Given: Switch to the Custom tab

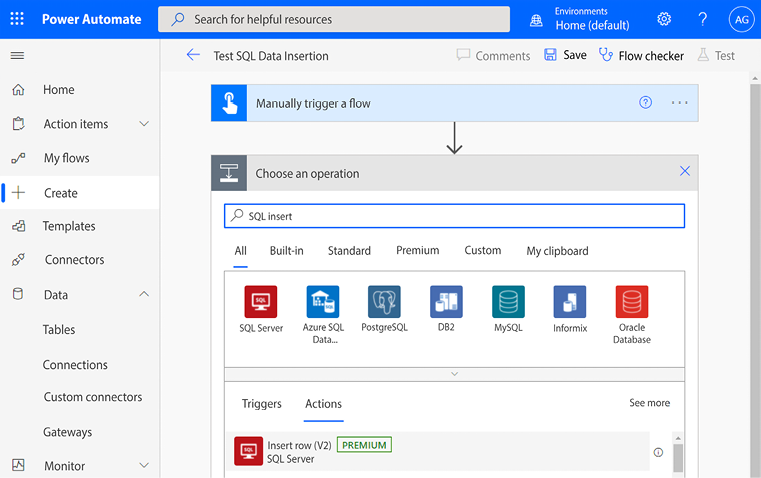Looking at the screenshot, I should [482, 250].
